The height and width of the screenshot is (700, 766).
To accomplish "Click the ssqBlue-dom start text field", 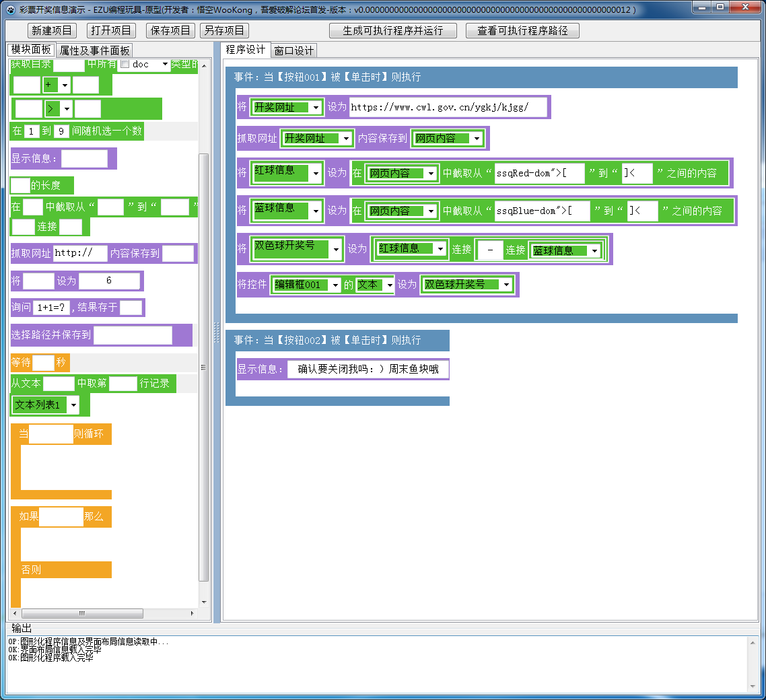I will point(543,211).
